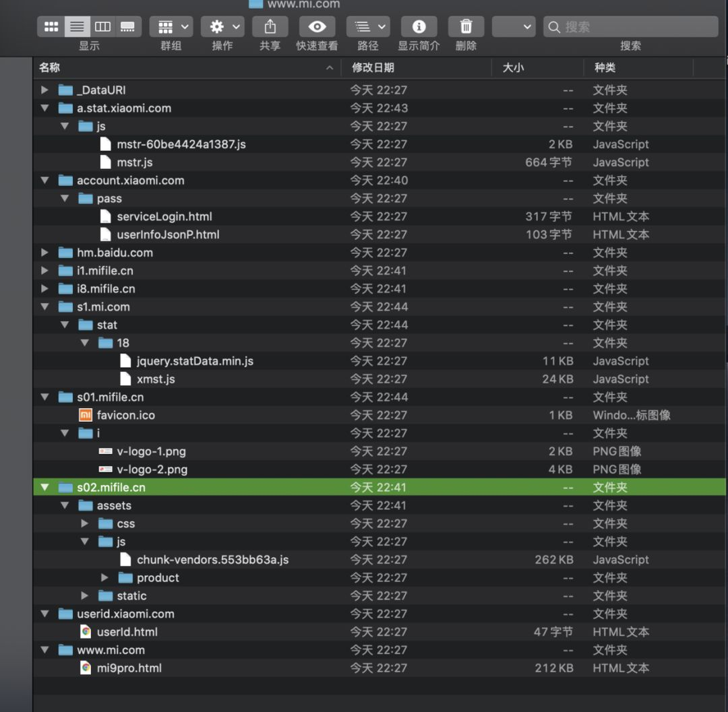The height and width of the screenshot is (712, 728).
Task: Switch to icon view mode
Action: click(x=51, y=27)
